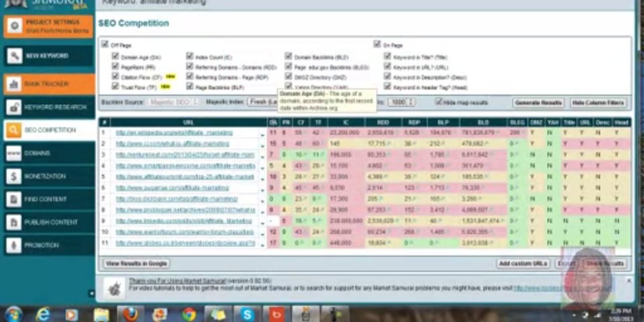Toggle Hide map results checkbox
644x322 pixels.
coord(439,102)
